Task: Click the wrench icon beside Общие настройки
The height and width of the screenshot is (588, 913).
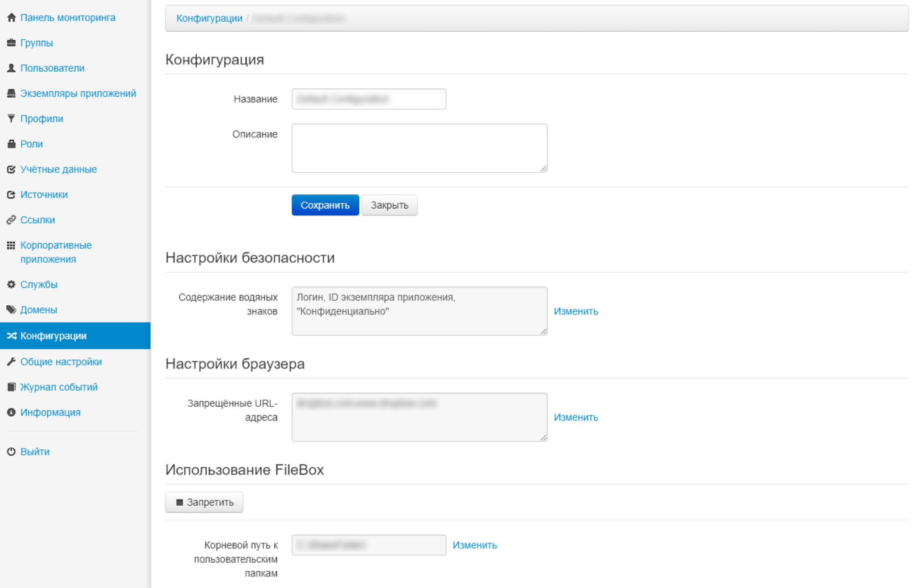Action: (12, 362)
